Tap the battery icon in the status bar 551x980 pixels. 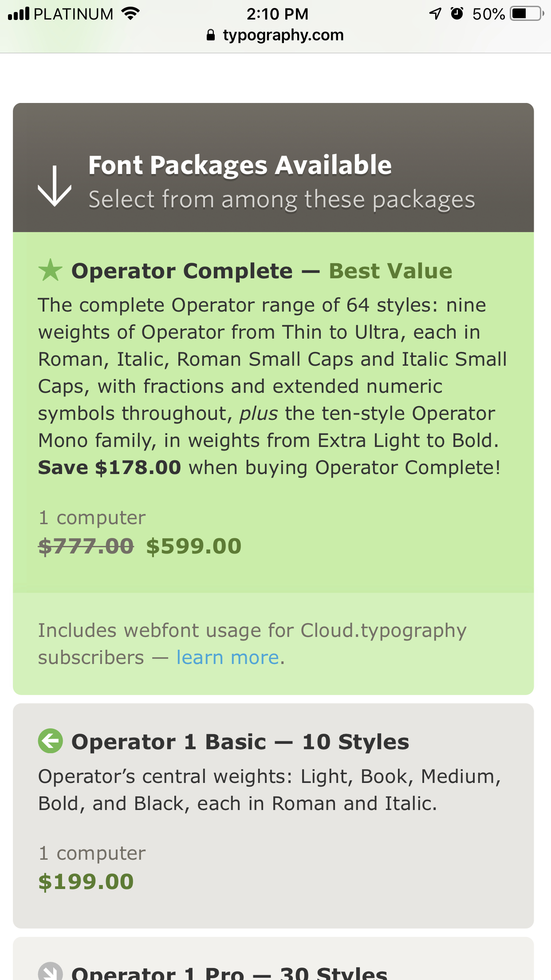(x=527, y=14)
